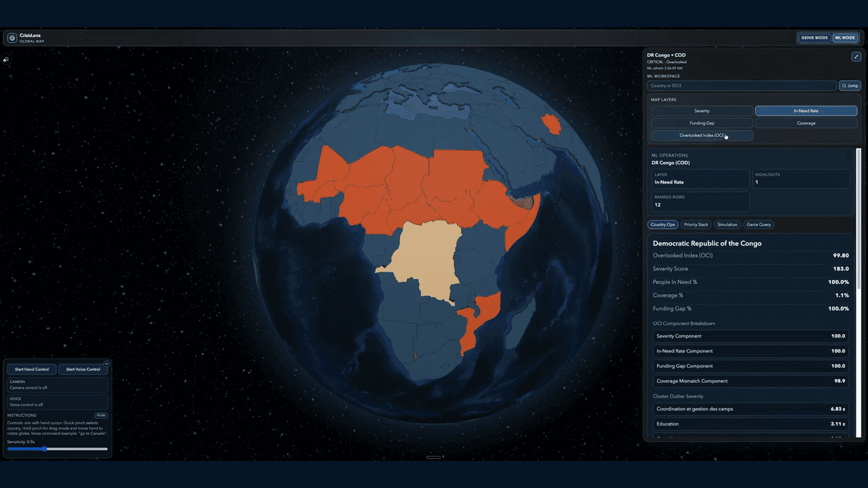Adjust the Sensitivity slider
Image resolution: width=868 pixels, height=488 pixels.
click(x=58, y=449)
